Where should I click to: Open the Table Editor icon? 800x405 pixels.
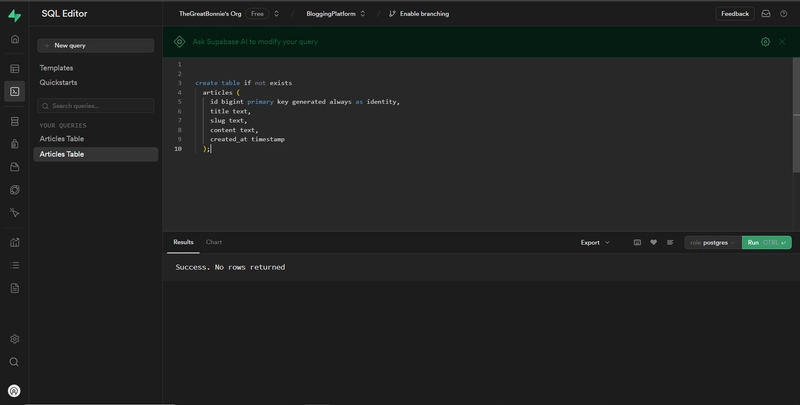point(15,68)
